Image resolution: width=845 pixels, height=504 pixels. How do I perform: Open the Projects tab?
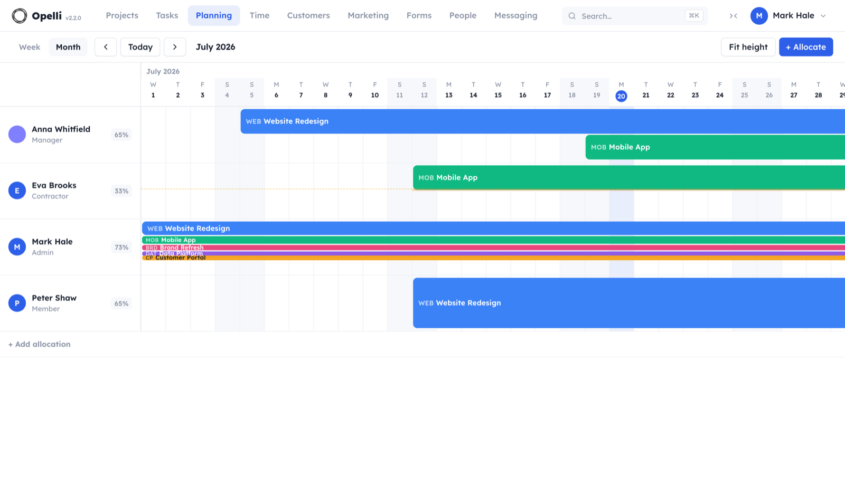122,16
